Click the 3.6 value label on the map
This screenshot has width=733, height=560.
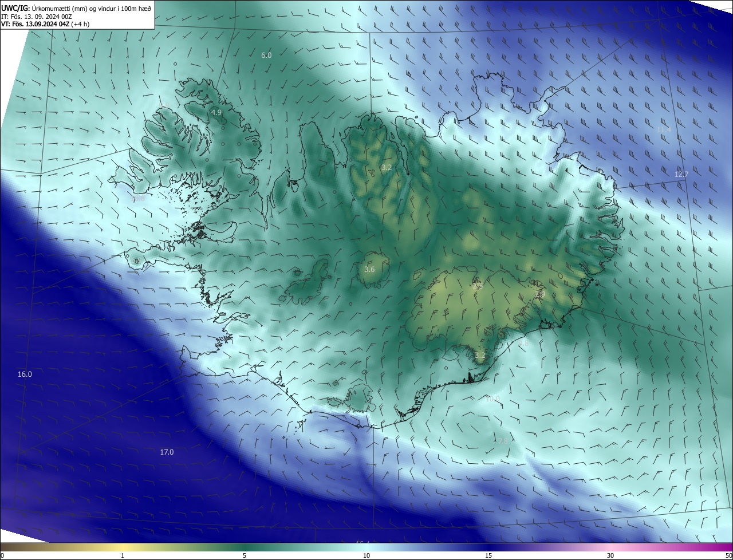(x=369, y=270)
